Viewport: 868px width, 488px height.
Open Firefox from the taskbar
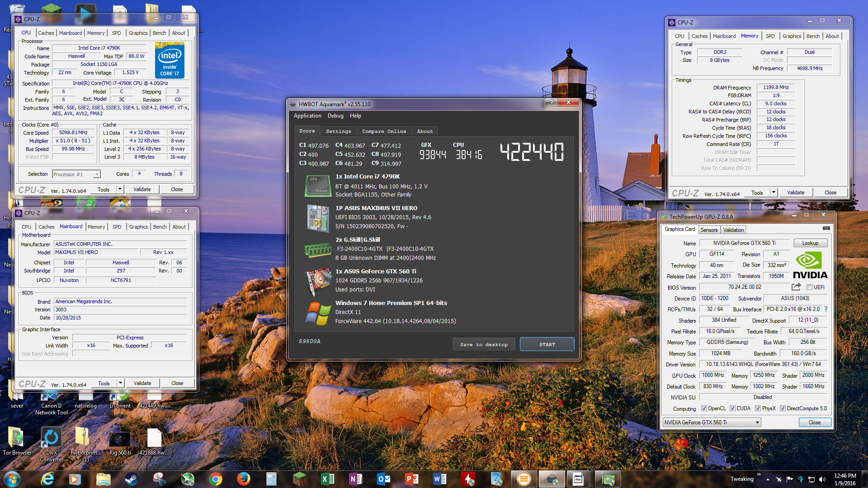pos(244,479)
